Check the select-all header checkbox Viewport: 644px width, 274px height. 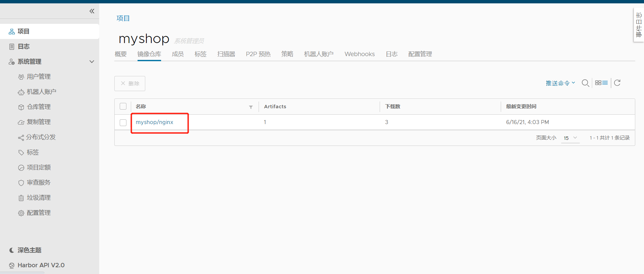[123, 106]
